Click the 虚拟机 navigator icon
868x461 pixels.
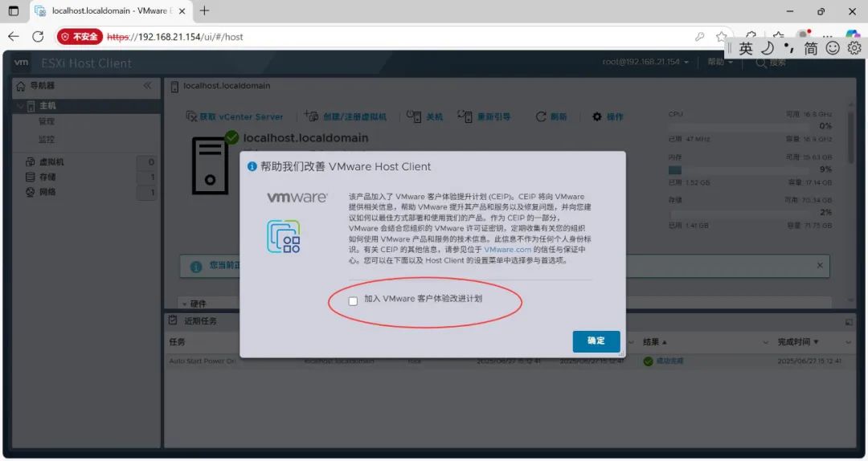(x=31, y=161)
